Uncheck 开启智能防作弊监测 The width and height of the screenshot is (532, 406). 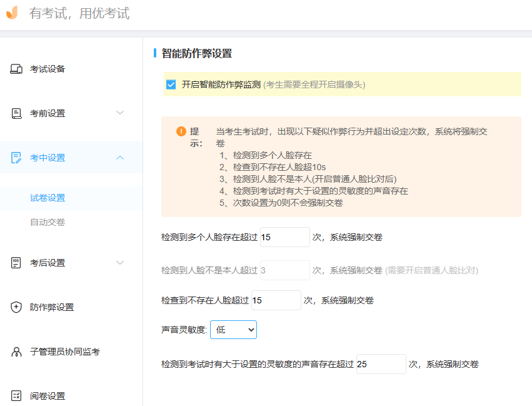coord(170,84)
